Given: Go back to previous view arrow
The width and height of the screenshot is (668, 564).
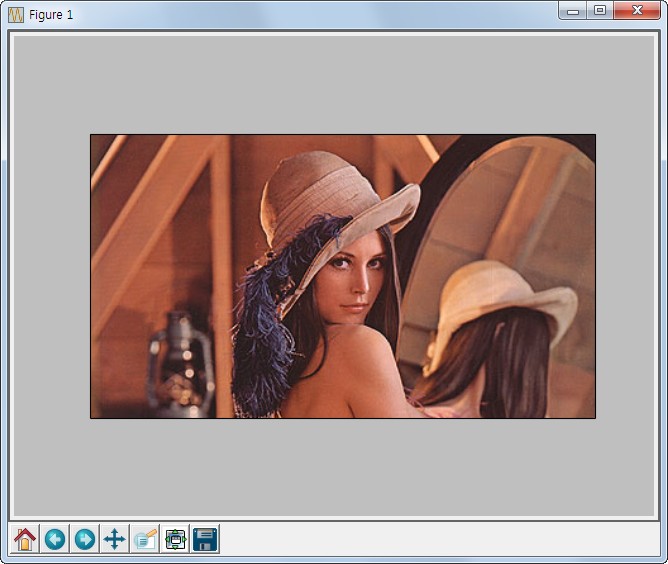Looking at the screenshot, I should coord(55,539).
